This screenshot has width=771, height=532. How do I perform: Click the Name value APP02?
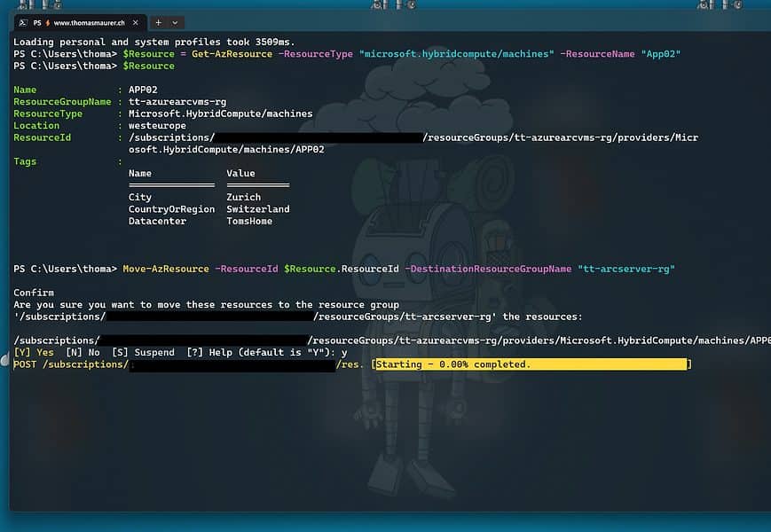tap(143, 90)
